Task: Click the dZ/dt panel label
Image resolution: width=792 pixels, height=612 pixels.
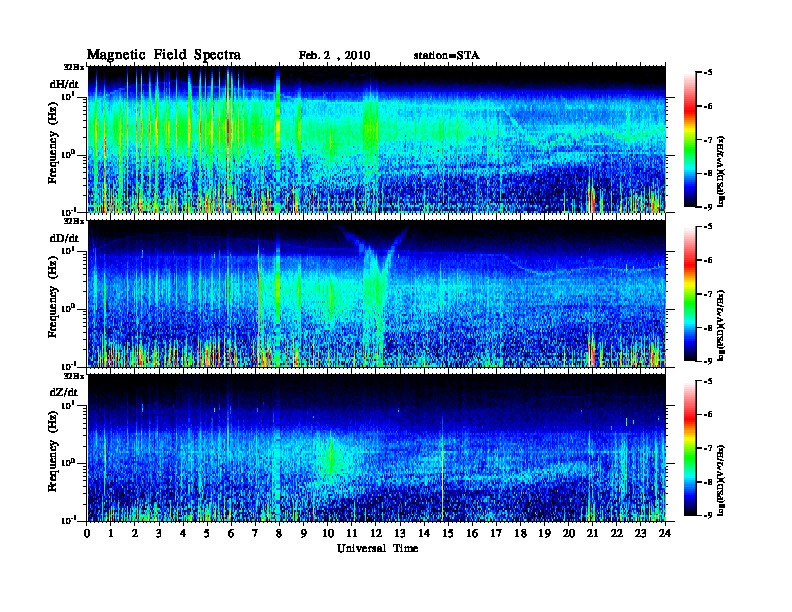Action: point(64,392)
